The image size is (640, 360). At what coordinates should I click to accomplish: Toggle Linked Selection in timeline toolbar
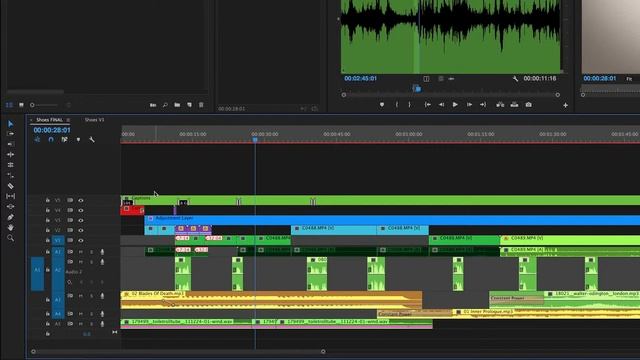point(64,140)
